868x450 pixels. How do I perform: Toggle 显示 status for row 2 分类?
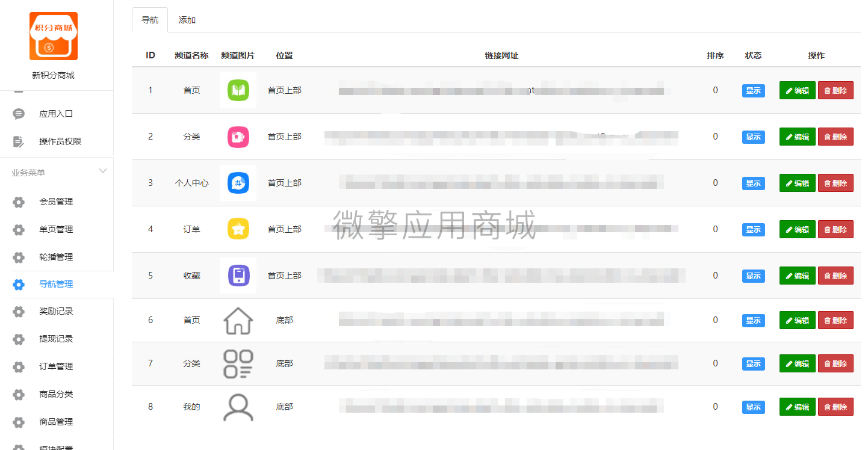tap(753, 137)
